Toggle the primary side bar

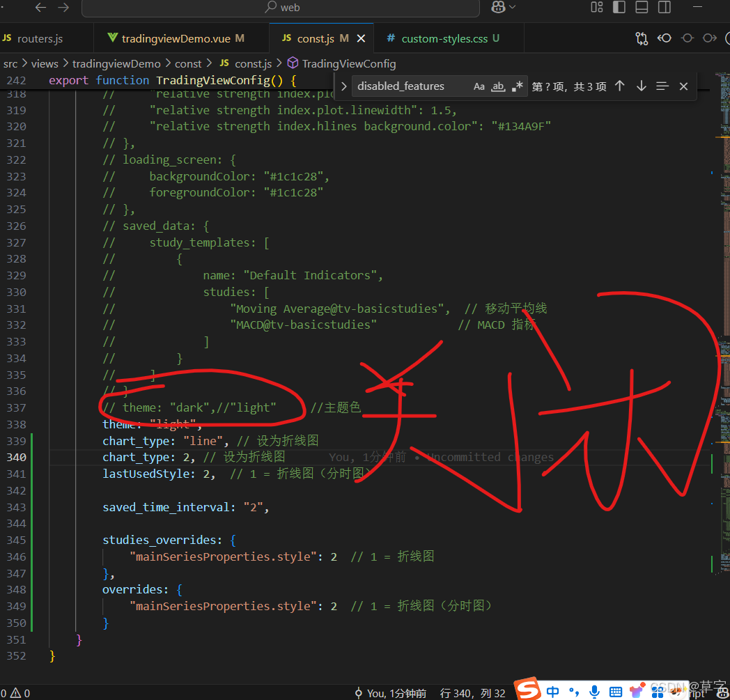(619, 7)
